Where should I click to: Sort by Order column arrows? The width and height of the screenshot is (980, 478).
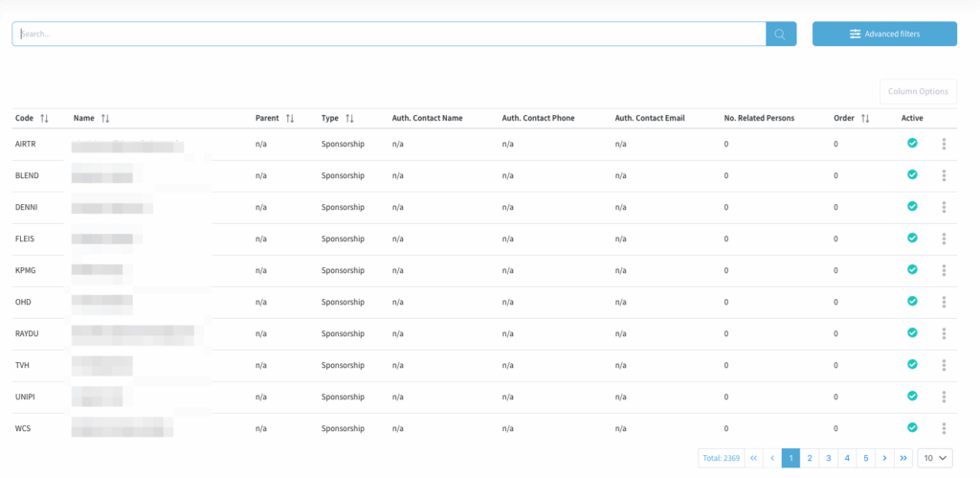click(x=865, y=118)
